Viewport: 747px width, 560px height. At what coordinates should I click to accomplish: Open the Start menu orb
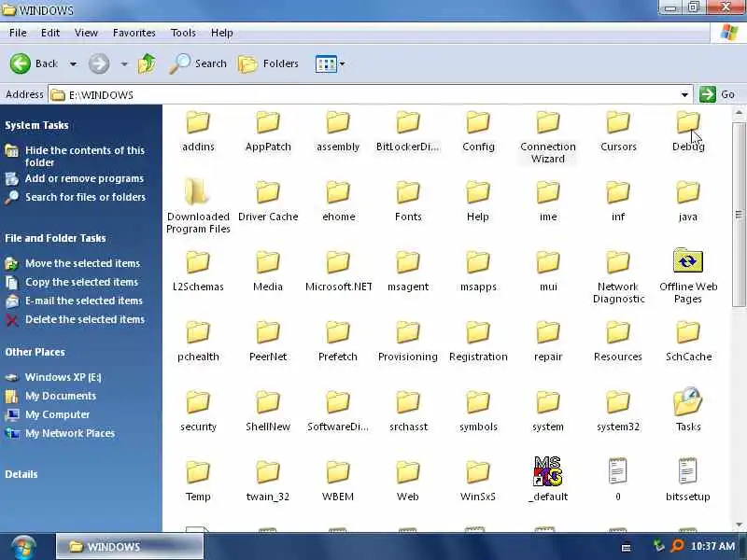pyautogui.click(x=24, y=548)
